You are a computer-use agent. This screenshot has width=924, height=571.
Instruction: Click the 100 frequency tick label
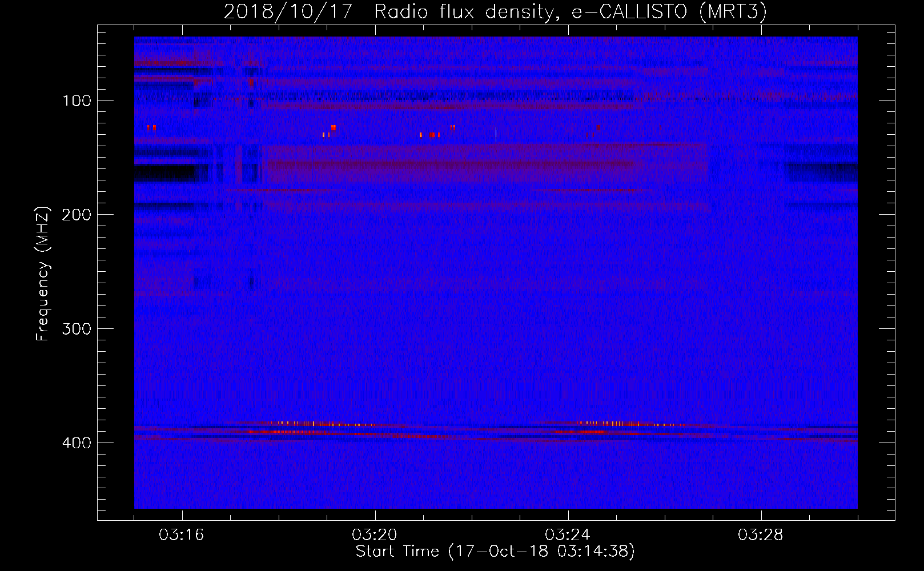[x=77, y=101]
